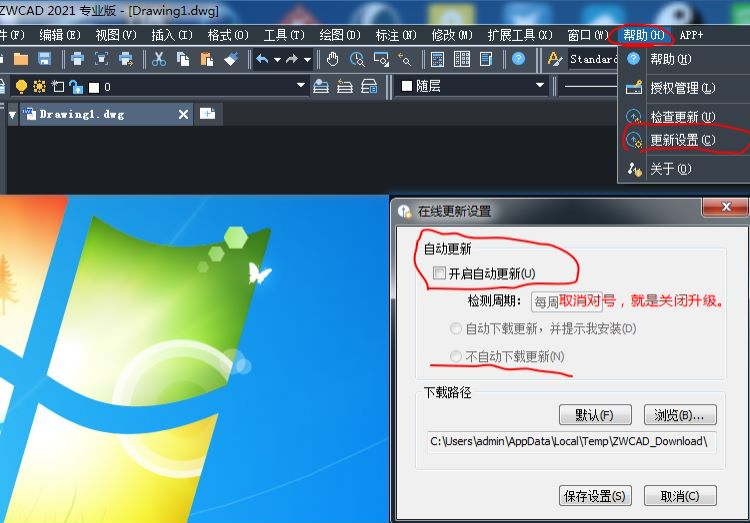750x523 pixels.
Task: Toggle the layer 0 on/off lightbulb
Action: (21, 87)
